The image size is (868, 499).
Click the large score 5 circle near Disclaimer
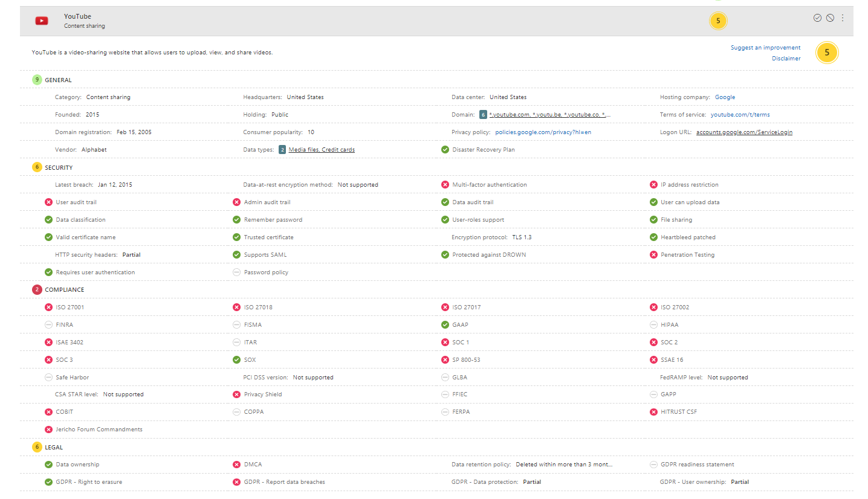[x=827, y=53]
